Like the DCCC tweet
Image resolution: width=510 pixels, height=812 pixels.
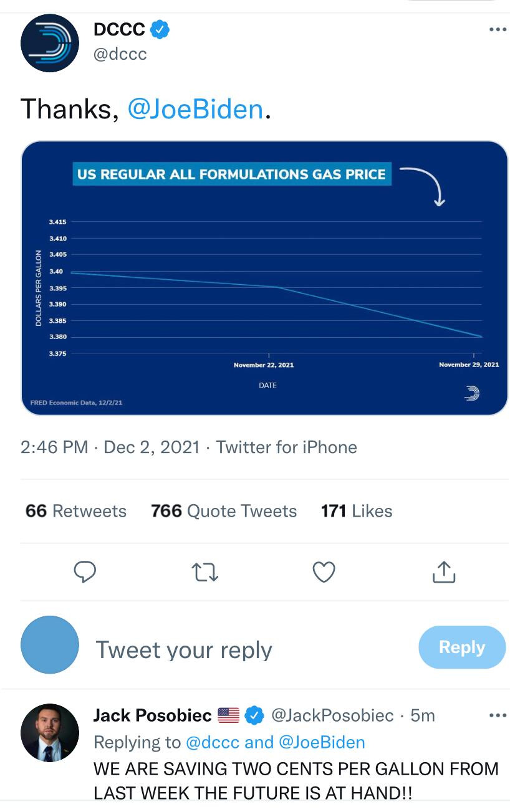coord(324,571)
